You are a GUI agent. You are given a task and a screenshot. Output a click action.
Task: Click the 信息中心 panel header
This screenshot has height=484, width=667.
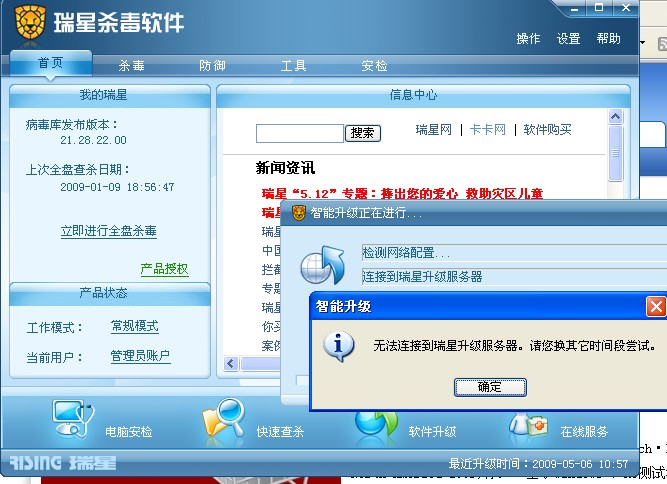(x=423, y=95)
